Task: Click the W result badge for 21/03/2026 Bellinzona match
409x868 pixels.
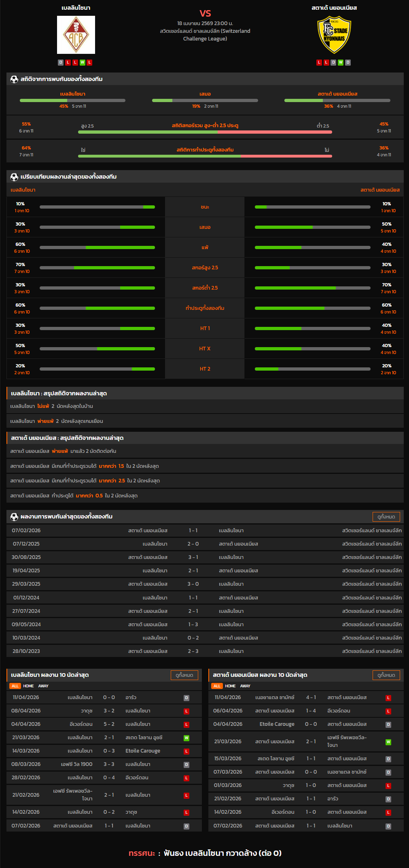Action: (x=186, y=738)
